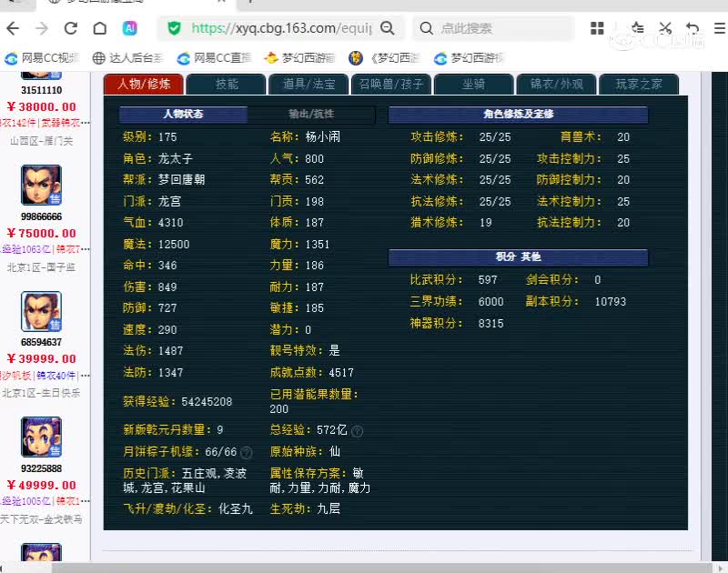
Task: Click the grid apps icon near the address bar
Action: (599, 28)
